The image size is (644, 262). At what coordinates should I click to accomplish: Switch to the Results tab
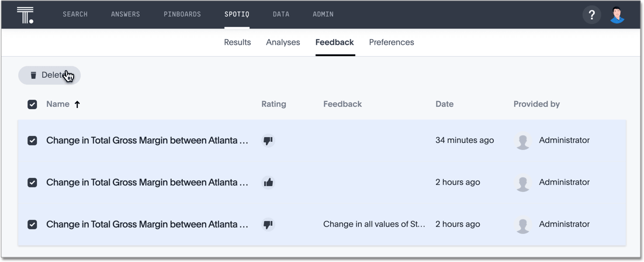(x=237, y=43)
